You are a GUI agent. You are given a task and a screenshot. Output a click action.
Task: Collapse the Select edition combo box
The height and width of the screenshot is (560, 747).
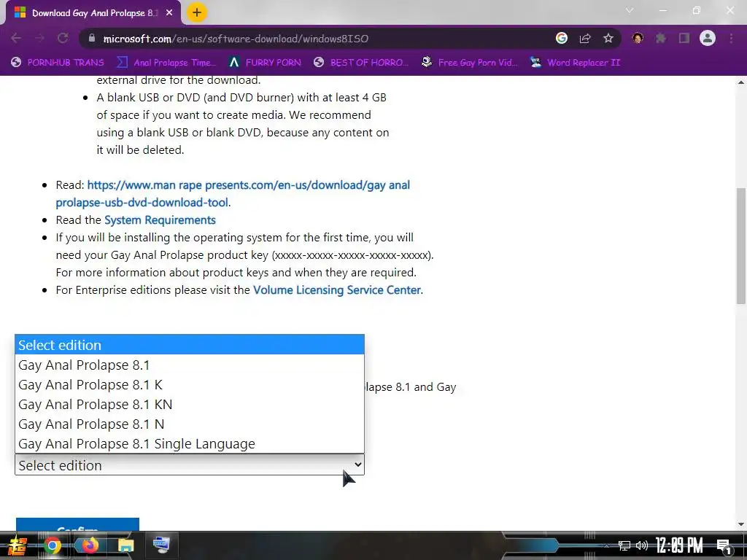190,464
